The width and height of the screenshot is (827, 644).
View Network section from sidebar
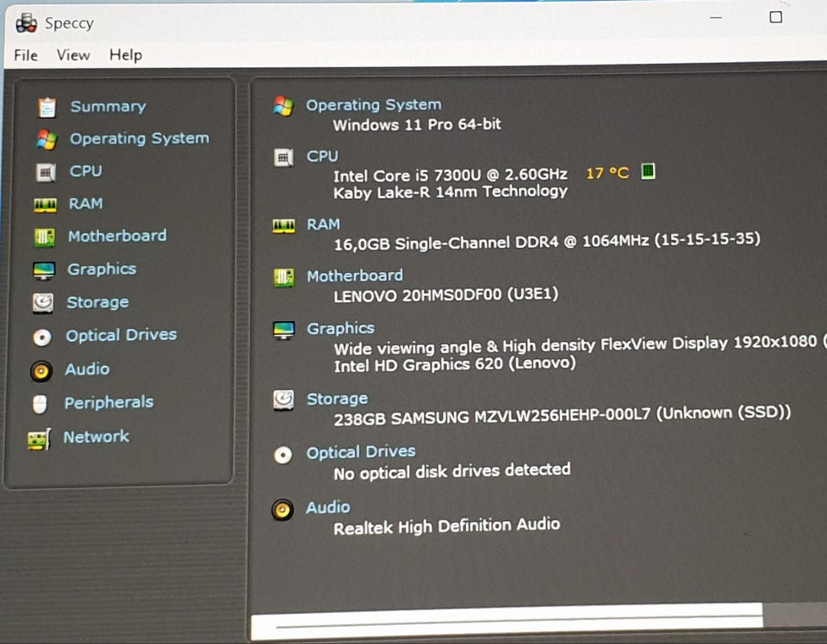tap(96, 437)
